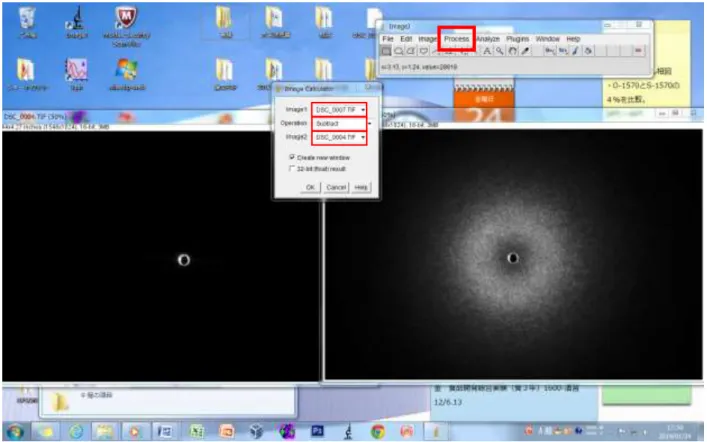Select the Hand scrolling tool in ImageJ
707x442 pixels.
tap(512, 51)
